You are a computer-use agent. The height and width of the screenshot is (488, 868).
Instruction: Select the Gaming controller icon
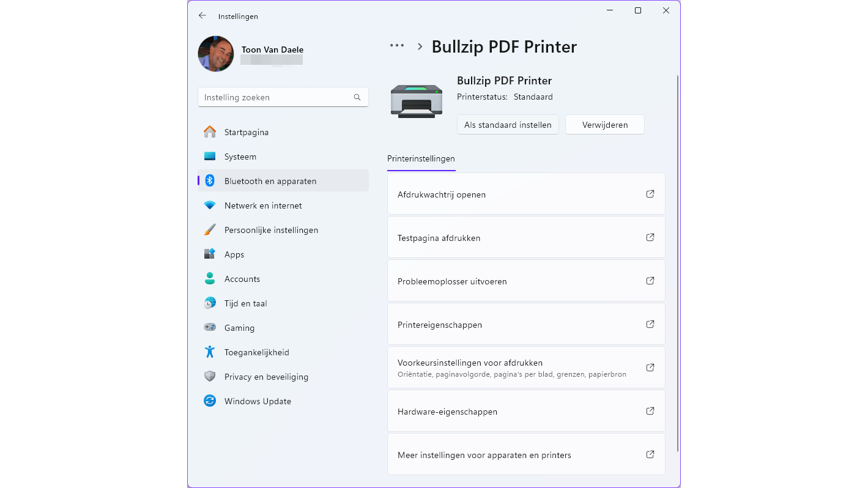tap(210, 328)
